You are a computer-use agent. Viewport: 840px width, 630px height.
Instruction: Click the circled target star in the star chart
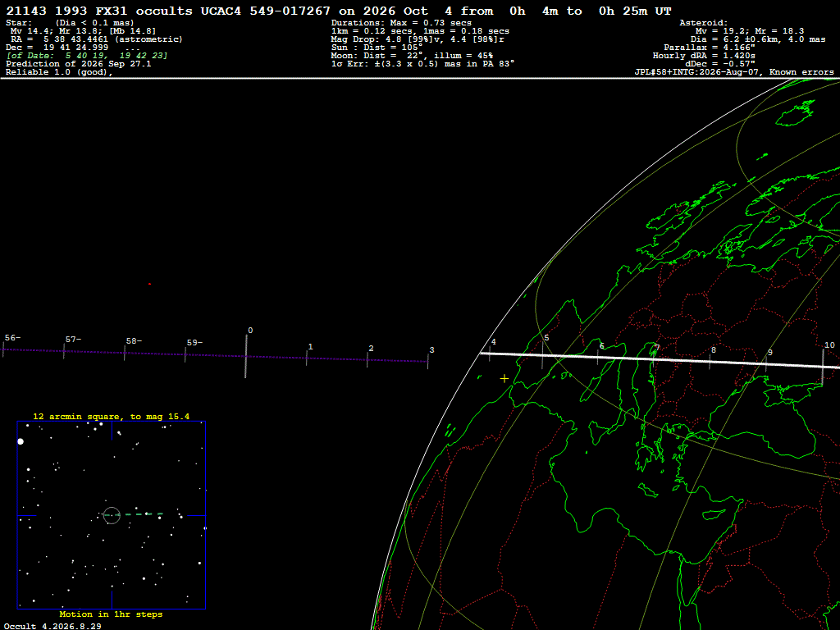pyautogui.click(x=112, y=515)
